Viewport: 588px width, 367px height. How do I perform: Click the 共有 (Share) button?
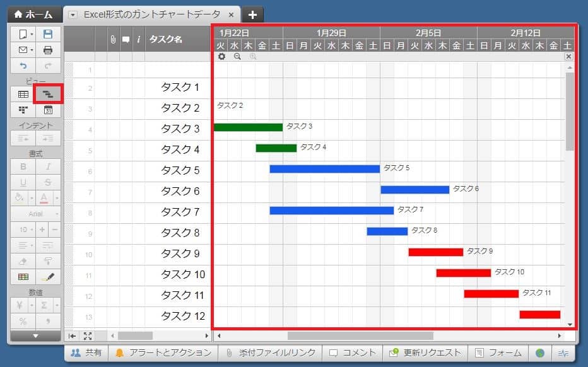[x=86, y=352]
